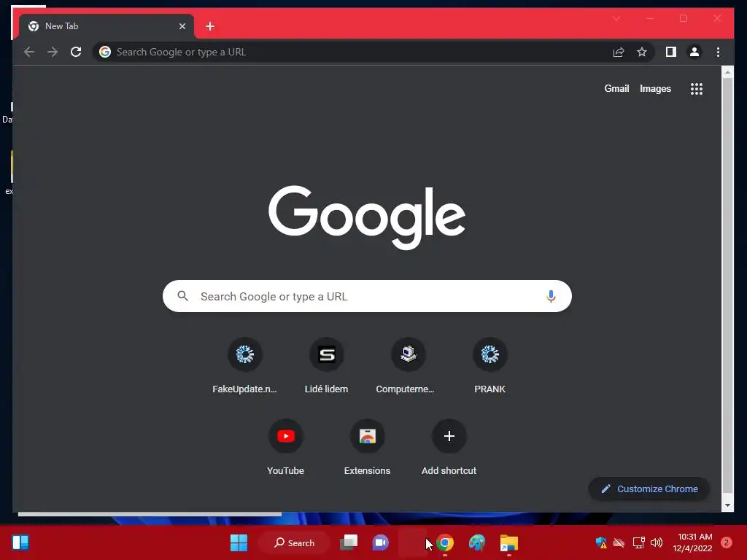Reload the current page
The width and height of the screenshot is (747, 560).
pos(76,52)
